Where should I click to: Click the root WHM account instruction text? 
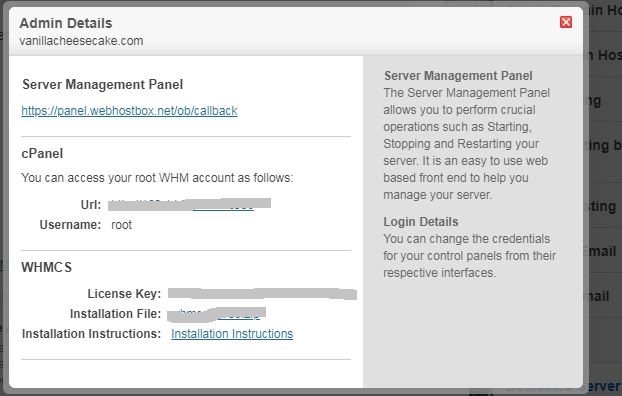point(157,178)
